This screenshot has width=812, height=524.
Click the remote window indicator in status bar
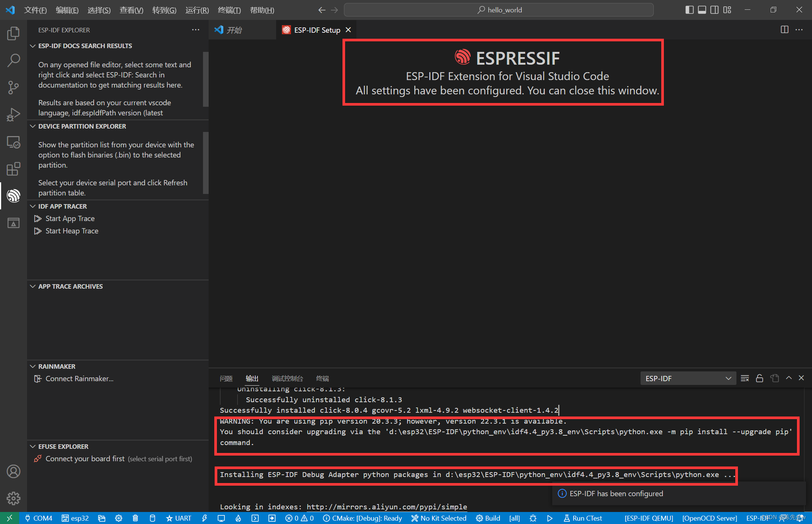pyautogui.click(x=9, y=518)
